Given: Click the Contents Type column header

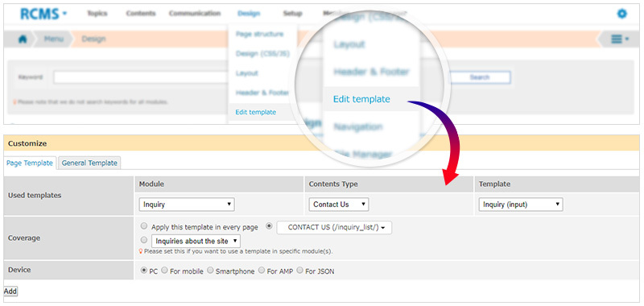Looking at the screenshot, I should [x=333, y=184].
